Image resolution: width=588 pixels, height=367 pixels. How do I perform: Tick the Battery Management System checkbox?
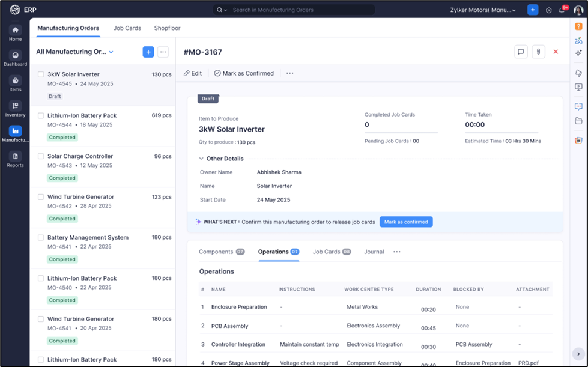coord(41,238)
